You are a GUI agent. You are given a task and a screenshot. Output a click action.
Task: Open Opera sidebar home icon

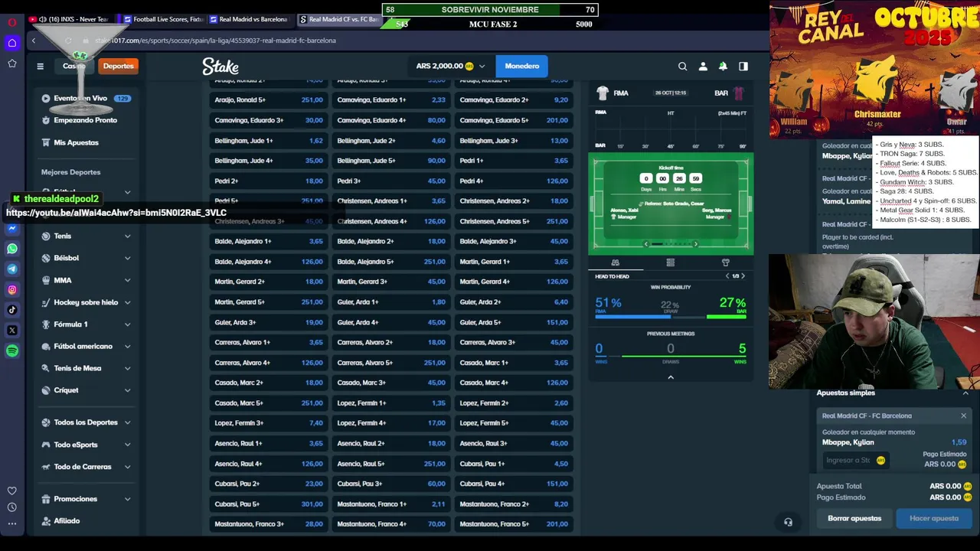(x=12, y=43)
